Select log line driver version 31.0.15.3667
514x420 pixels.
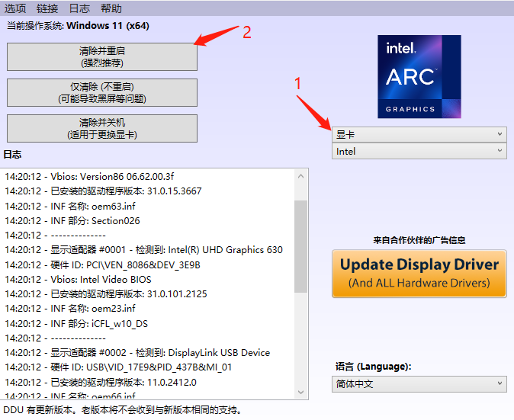point(103,191)
